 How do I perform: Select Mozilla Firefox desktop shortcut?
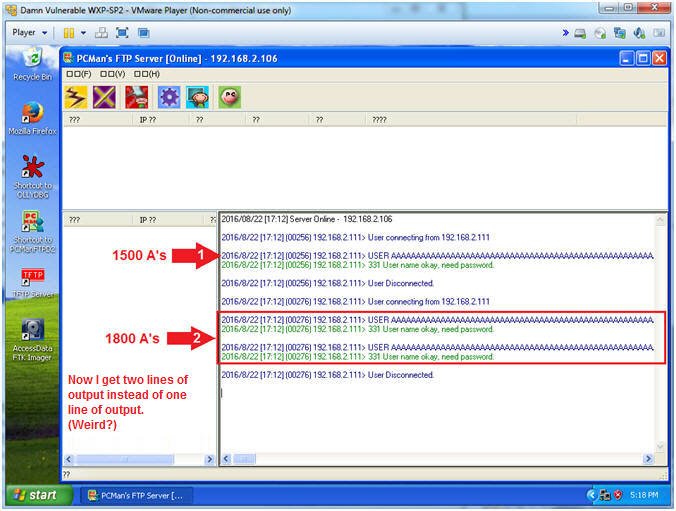coord(32,118)
